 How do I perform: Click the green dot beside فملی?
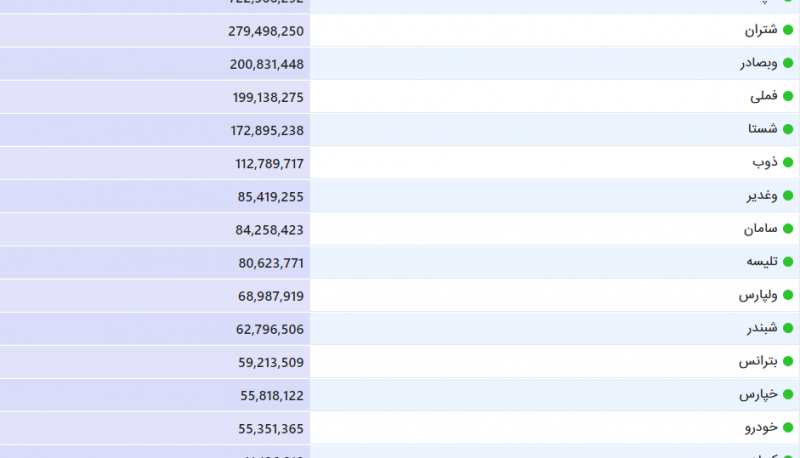pyautogui.click(x=788, y=96)
